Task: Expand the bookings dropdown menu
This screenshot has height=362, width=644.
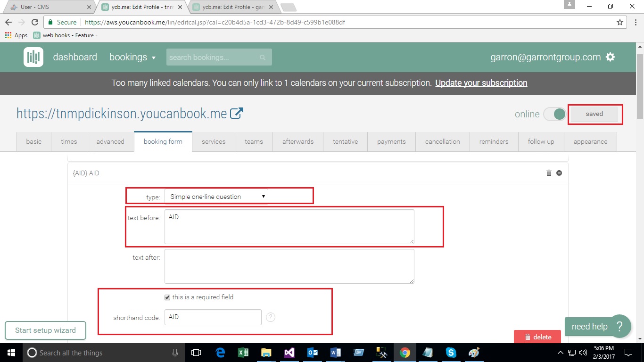Action: (132, 57)
